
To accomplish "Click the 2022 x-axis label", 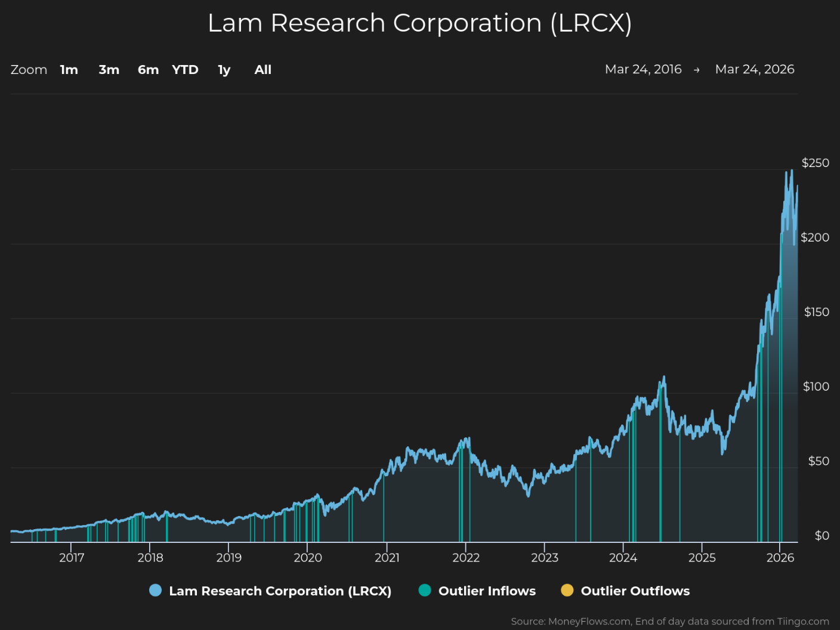I will coord(466,558).
